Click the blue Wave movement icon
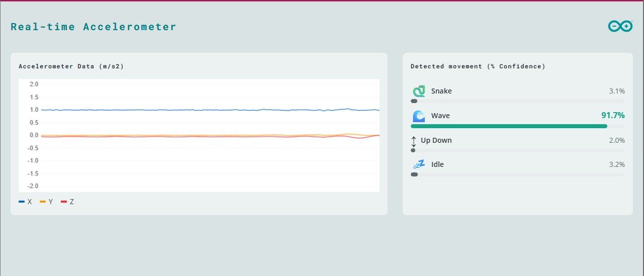This screenshot has height=276, width=644. point(419,116)
